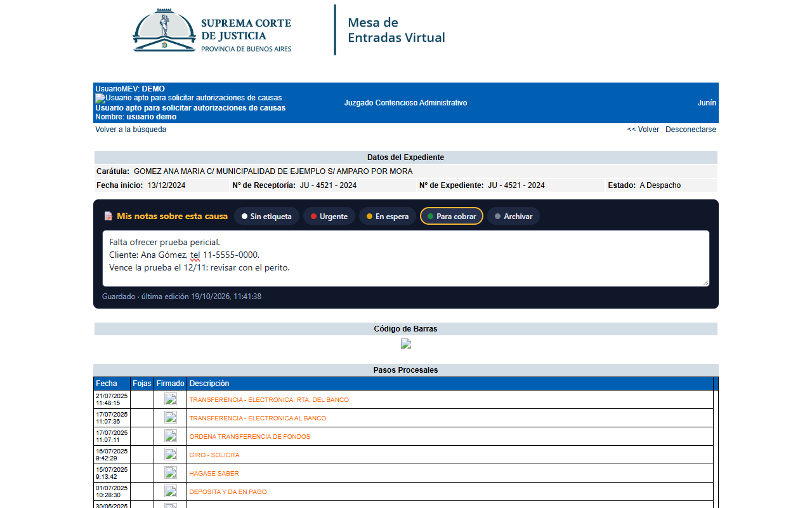Click the Mesa de Entradas Virtual title
This screenshot has height=508, width=812.
(396, 30)
